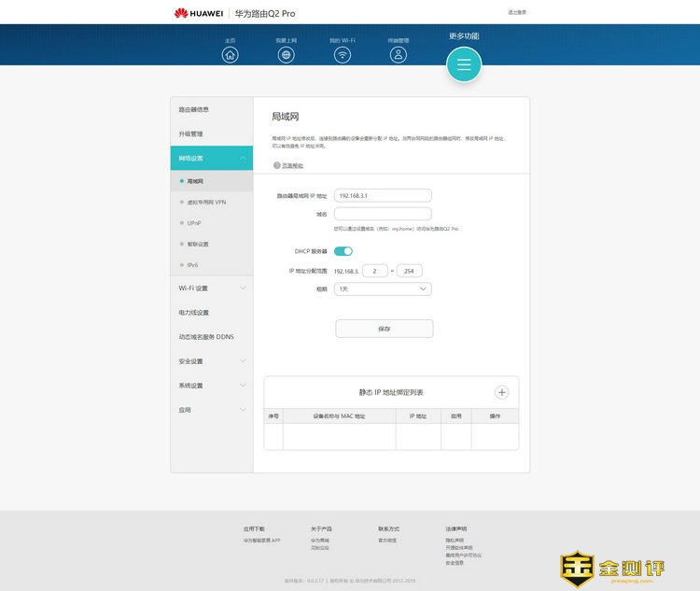Click the 主页 home icon

click(231, 54)
